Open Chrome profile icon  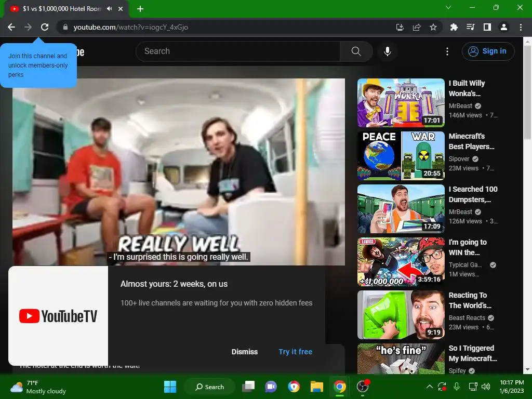pyautogui.click(x=504, y=27)
